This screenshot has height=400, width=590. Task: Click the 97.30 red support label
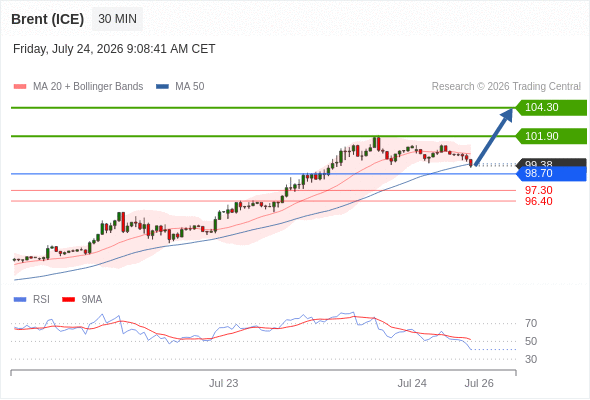(x=539, y=190)
